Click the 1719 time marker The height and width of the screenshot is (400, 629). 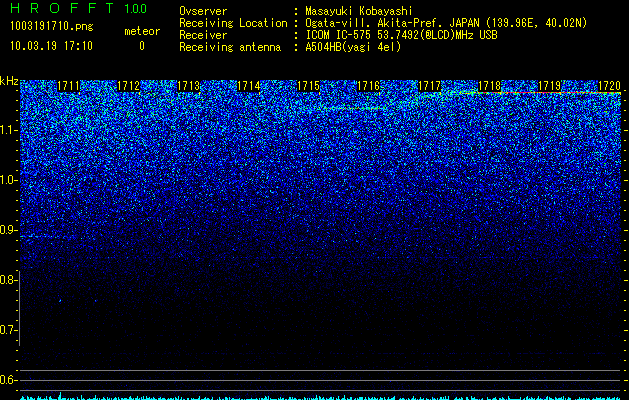[x=549, y=86]
